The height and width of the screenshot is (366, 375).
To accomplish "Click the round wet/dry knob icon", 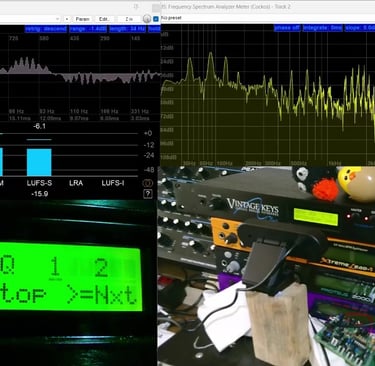I will pyautogui.click(x=147, y=19).
